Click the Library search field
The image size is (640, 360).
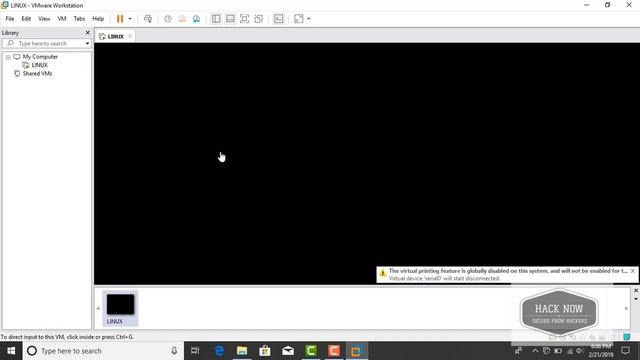[x=43, y=43]
